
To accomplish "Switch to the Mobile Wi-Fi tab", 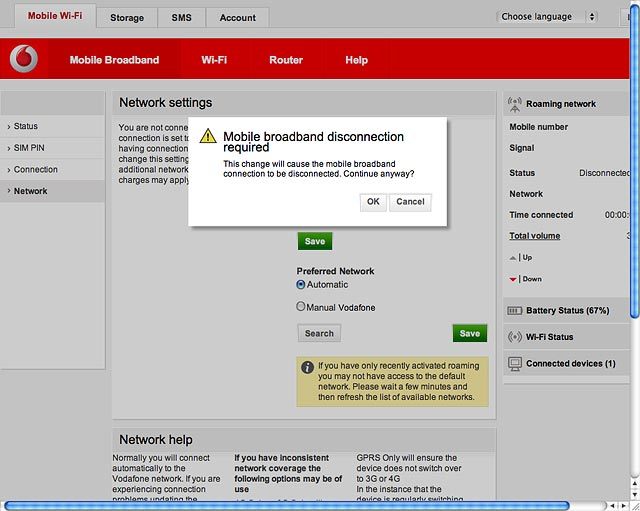I will pyautogui.click(x=55, y=16).
